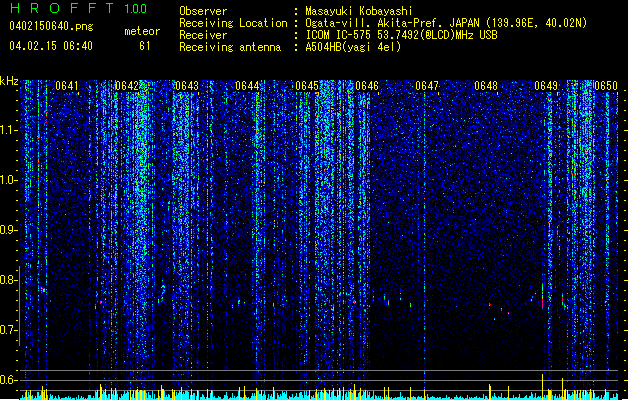Click the Observer label
This screenshot has height=400, width=629.
[203, 11]
